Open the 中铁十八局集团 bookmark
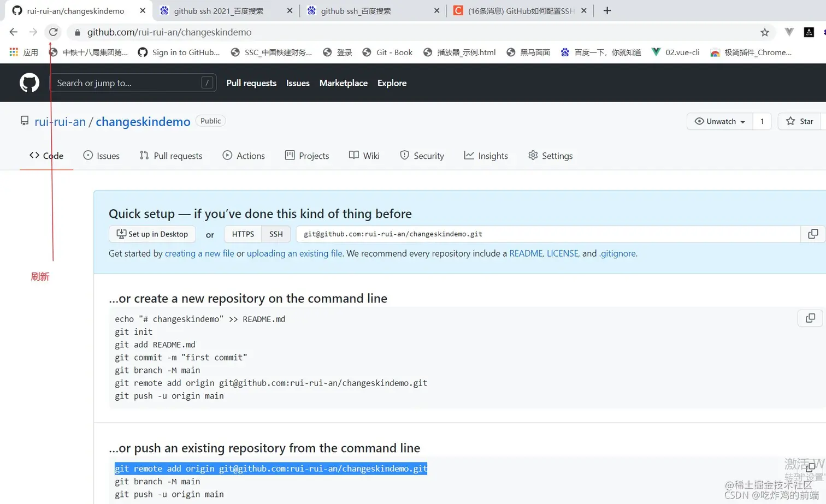 [88, 52]
